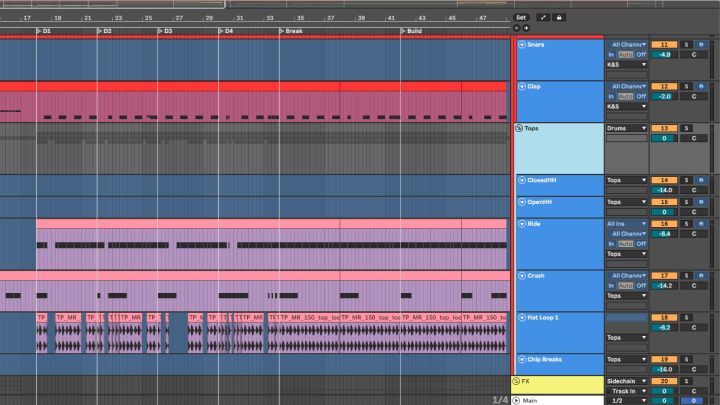
Task: Click Snare volume value -4.9
Action: click(664, 55)
